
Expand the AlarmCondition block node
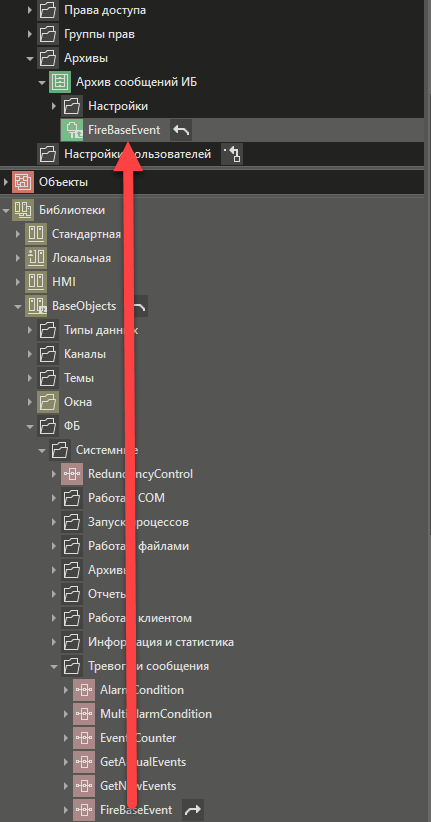tap(66, 690)
